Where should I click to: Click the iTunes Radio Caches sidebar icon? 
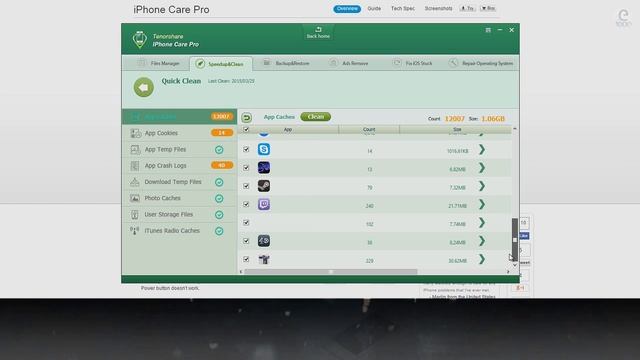[135, 231]
